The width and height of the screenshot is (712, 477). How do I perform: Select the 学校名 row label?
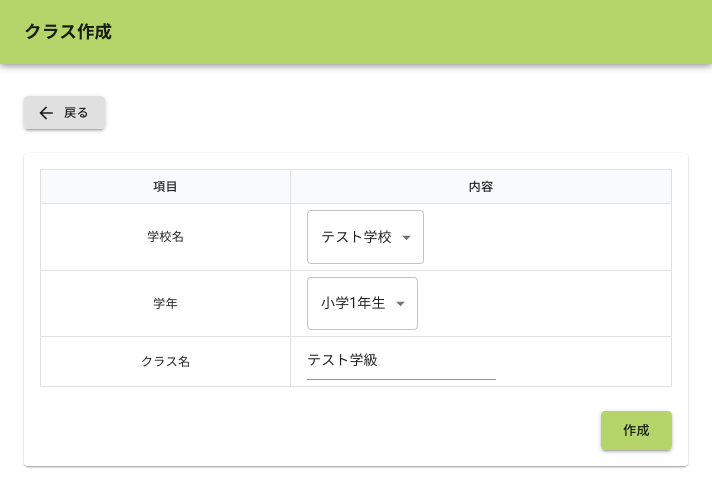165,237
